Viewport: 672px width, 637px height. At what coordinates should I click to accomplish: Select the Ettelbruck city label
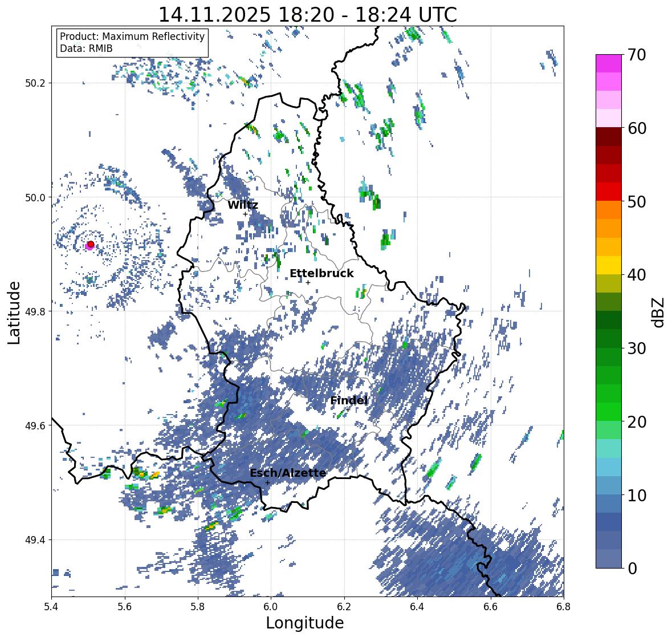[x=321, y=273]
